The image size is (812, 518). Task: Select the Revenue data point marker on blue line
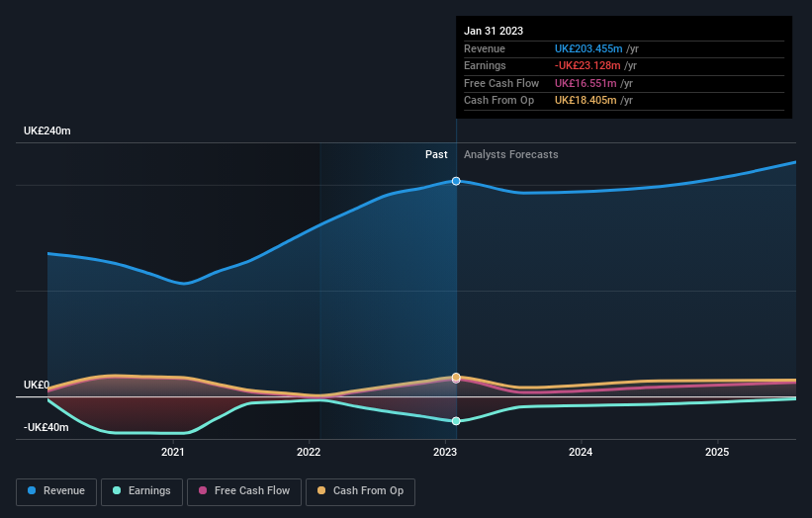point(456,181)
